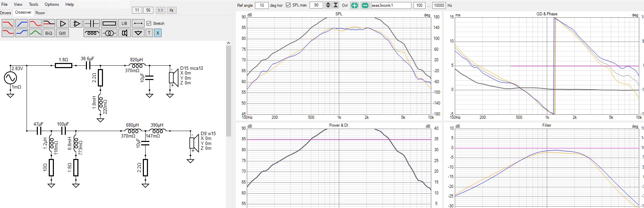
Task: Select the 2.83V voltage source symbol
Action: (x=10, y=78)
